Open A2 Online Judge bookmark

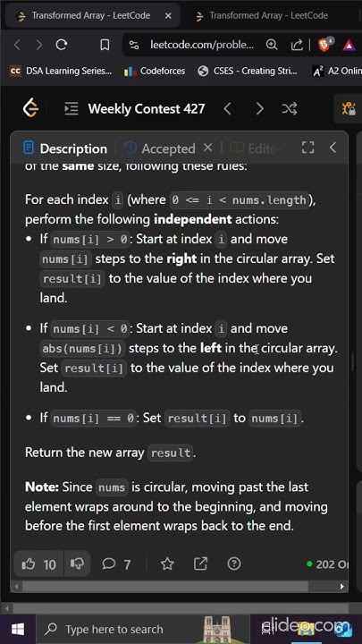(337, 71)
